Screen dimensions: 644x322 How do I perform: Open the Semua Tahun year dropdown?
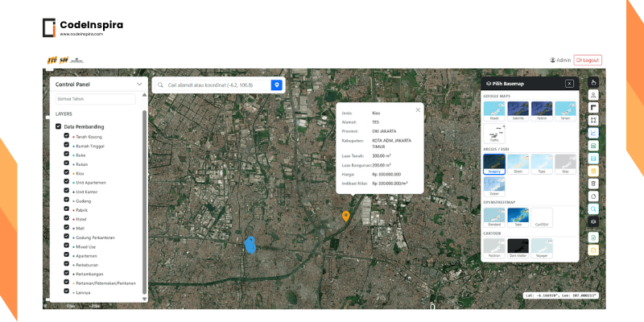coord(95,99)
